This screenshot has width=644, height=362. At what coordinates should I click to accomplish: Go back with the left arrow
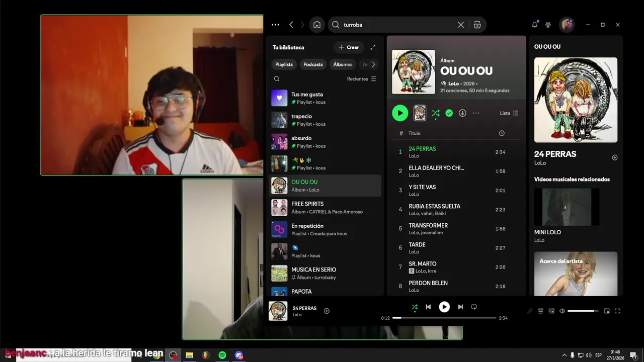click(291, 25)
